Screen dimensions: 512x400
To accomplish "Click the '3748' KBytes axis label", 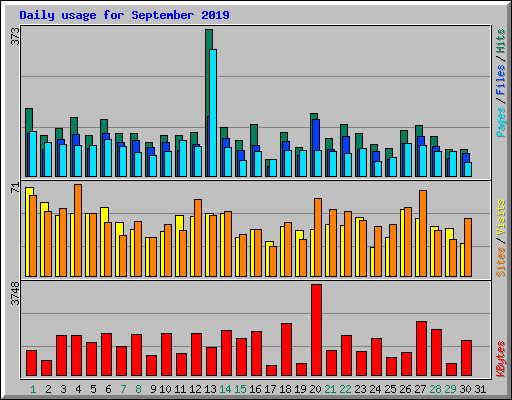I will (16, 294).
